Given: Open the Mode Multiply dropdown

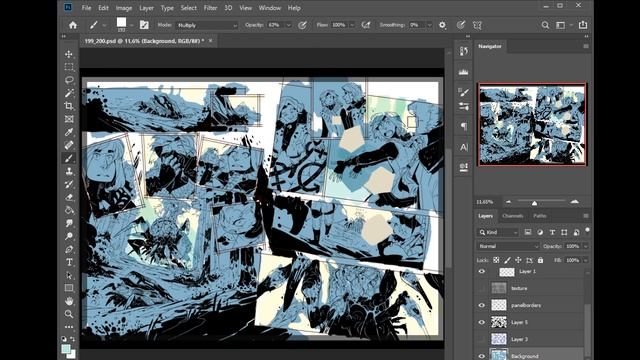Looking at the screenshot, I should [x=207, y=25].
